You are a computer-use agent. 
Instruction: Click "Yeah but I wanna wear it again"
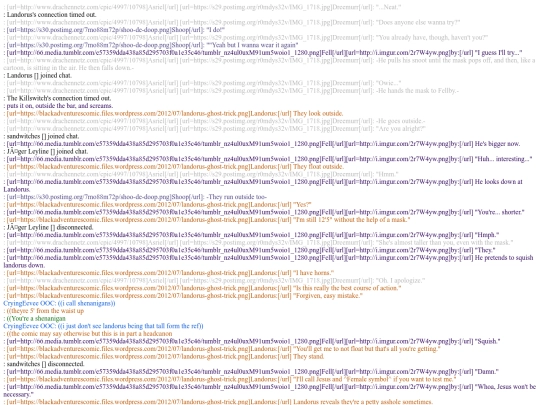tap(253, 45)
